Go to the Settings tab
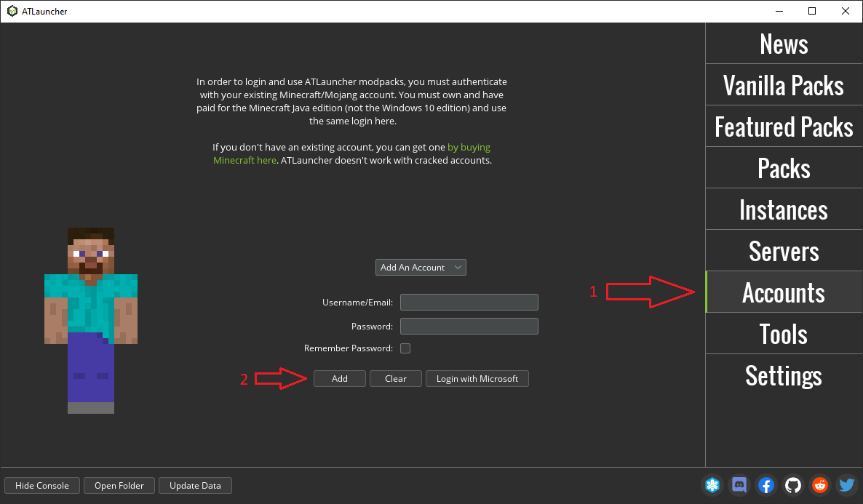The height and width of the screenshot is (504, 863). pos(784,375)
